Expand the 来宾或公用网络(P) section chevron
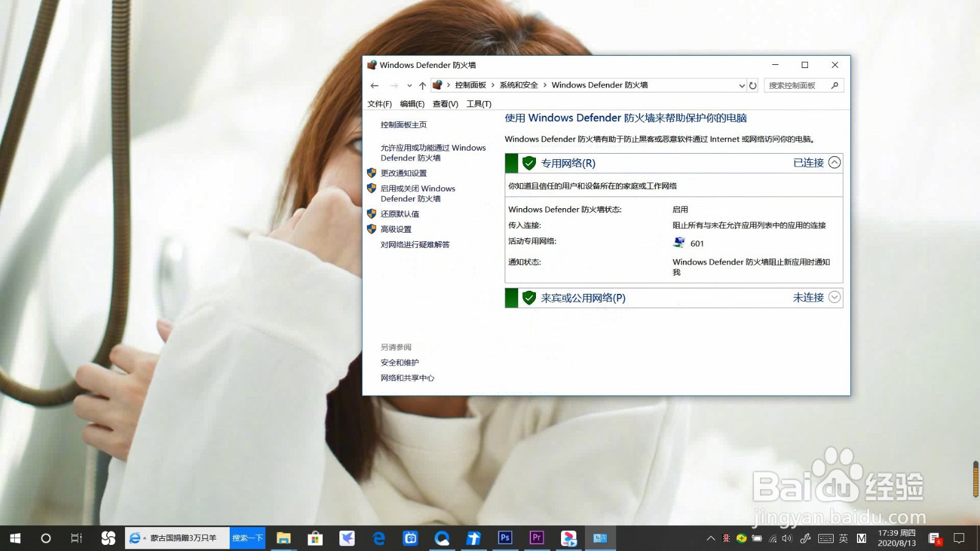980x551 pixels. (834, 298)
